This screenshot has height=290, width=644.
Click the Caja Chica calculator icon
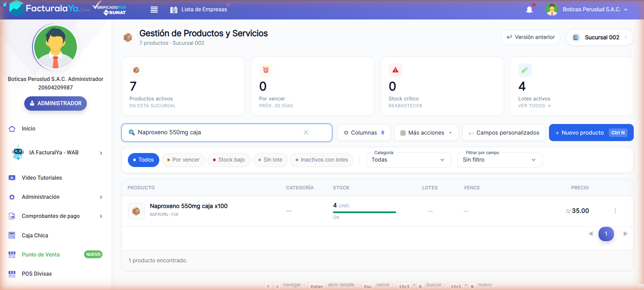click(x=12, y=235)
